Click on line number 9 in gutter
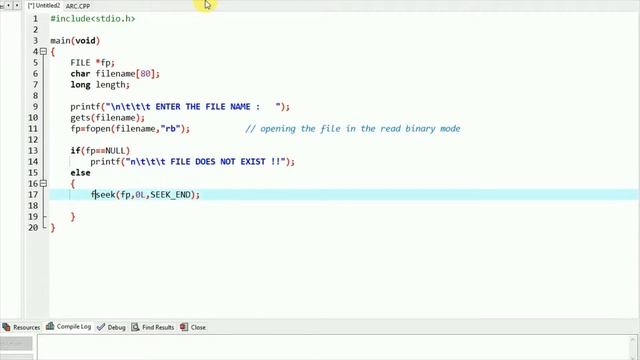Viewport: 640px width, 360px height. tap(36, 107)
